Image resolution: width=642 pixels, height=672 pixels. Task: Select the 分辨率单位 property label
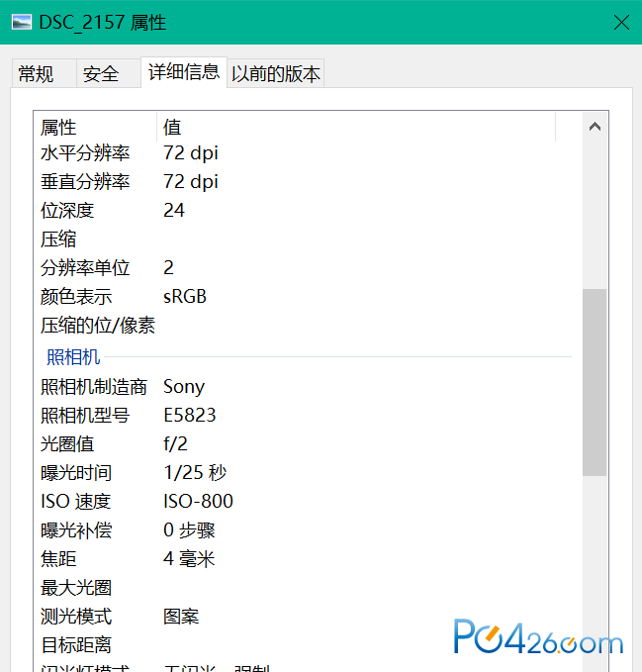pos(85,268)
